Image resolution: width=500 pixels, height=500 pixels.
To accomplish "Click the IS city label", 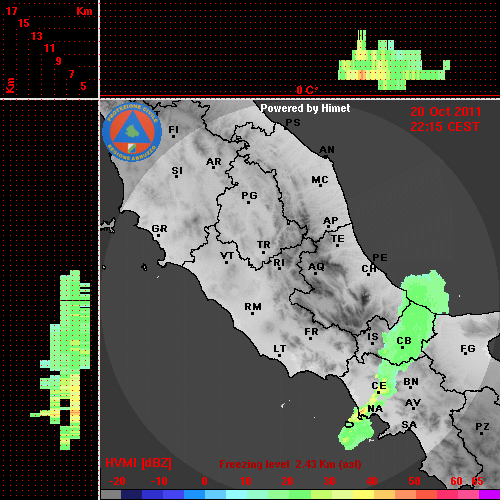I will click(x=373, y=337).
